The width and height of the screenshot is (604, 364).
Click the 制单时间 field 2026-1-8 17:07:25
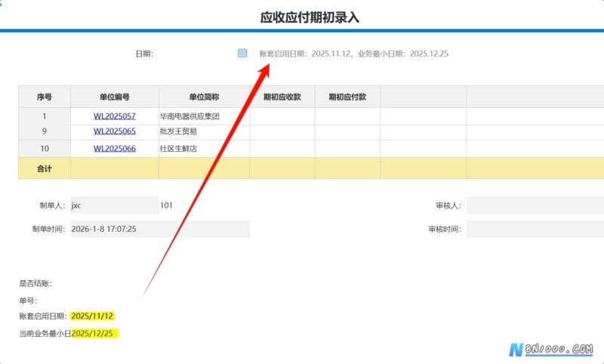[160, 229]
